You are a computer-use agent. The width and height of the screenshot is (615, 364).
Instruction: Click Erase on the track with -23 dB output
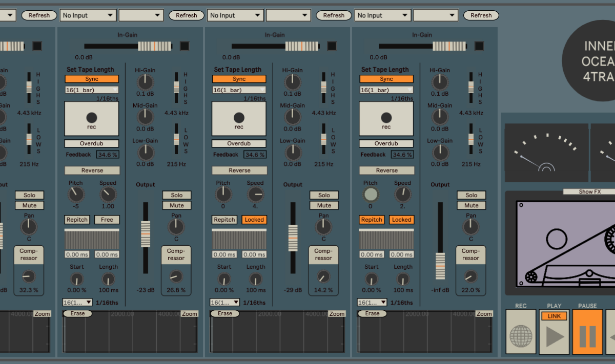[78, 313]
